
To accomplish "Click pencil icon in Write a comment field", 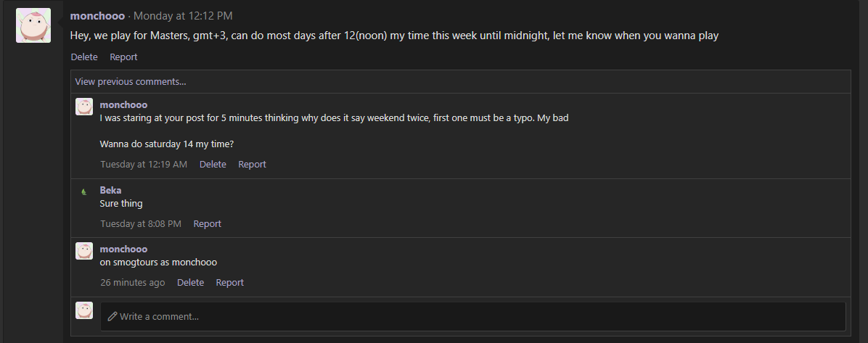I will (x=112, y=316).
